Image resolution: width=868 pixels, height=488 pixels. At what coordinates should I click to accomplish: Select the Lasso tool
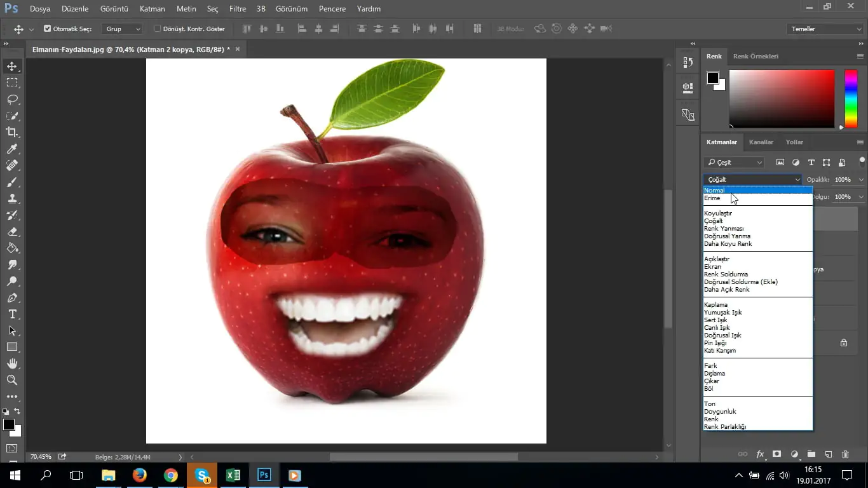12,99
